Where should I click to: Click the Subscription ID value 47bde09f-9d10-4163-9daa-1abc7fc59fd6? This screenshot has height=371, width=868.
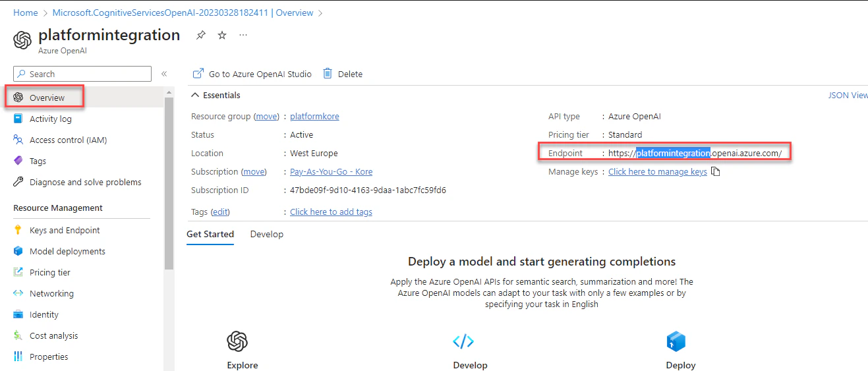tap(368, 190)
